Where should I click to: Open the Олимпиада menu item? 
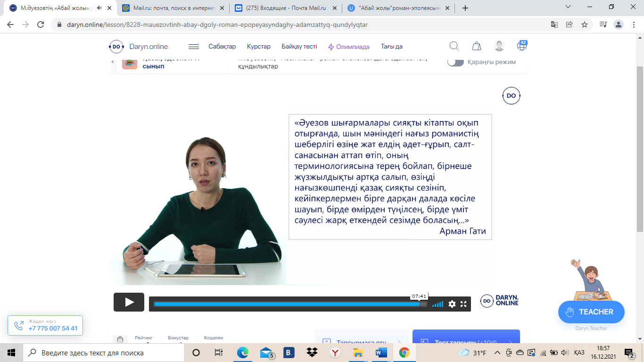(349, 47)
